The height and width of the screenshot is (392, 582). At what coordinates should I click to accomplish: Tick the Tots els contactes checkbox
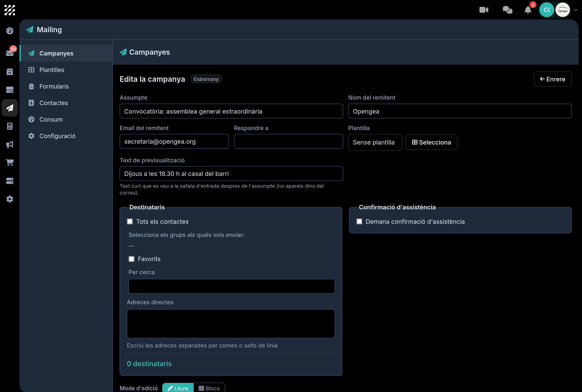pyautogui.click(x=130, y=221)
